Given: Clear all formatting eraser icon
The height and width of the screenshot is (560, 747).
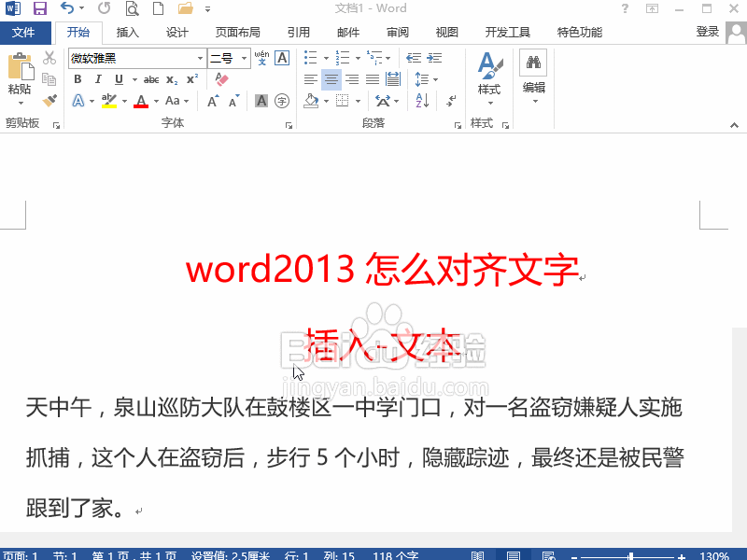Looking at the screenshot, I should pyautogui.click(x=221, y=79).
